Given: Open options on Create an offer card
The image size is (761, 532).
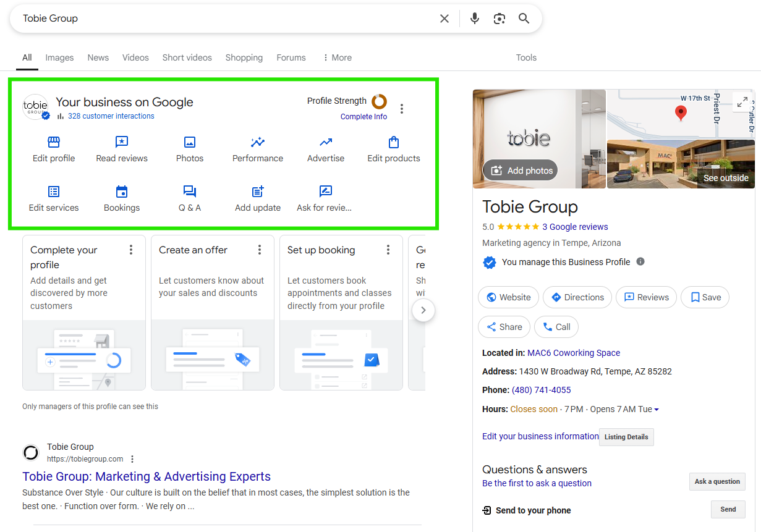Looking at the screenshot, I should pos(260,250).
